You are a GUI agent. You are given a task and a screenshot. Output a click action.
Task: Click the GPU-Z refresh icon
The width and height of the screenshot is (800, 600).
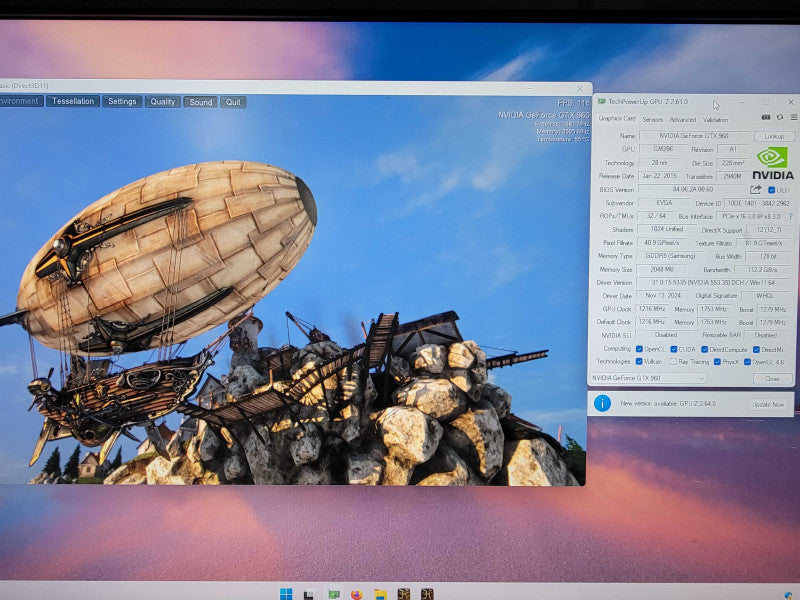(780, 117)
